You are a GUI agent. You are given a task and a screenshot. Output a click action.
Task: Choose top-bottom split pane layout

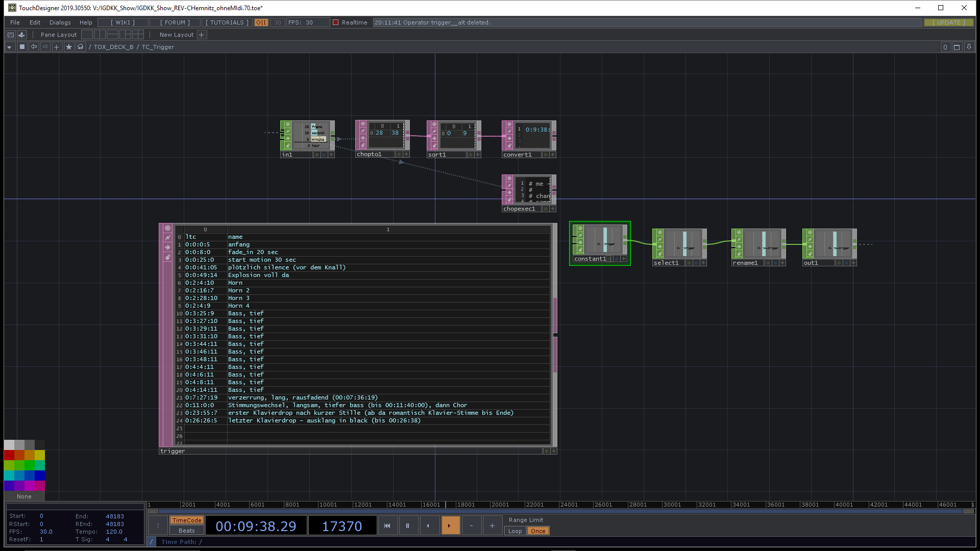pos(113,35)
